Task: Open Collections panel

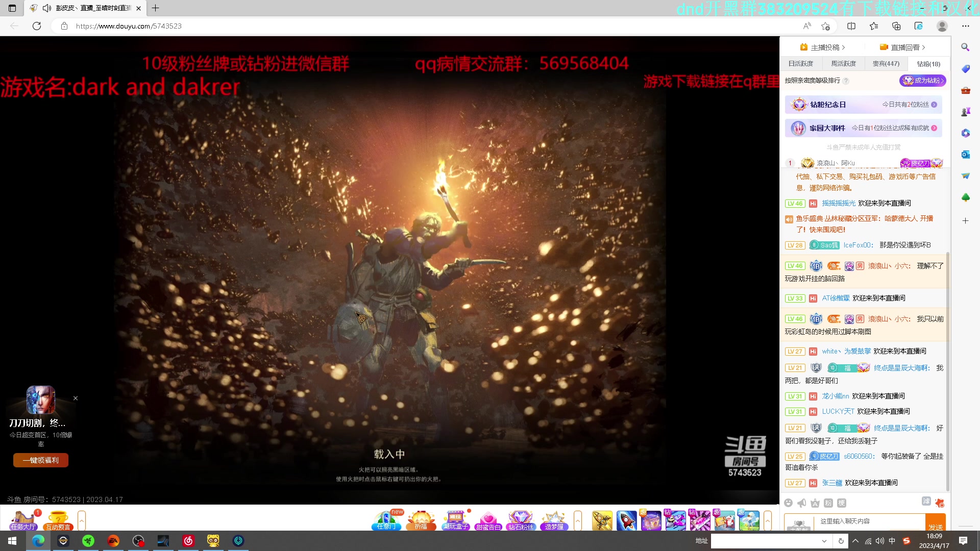Action: pyautogui.click(x=896, y=26)
